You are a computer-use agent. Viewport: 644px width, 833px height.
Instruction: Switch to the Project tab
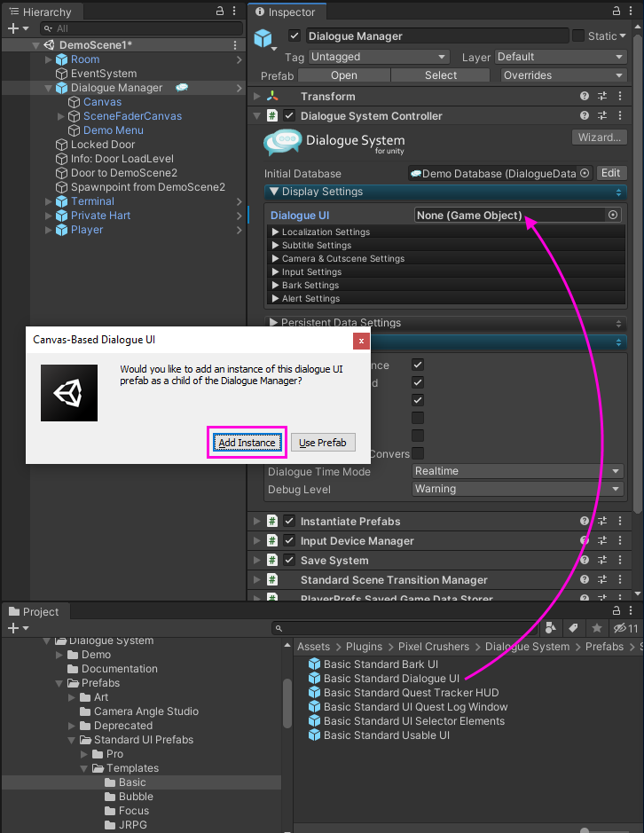pyautogui.click(x=35, y=611)
